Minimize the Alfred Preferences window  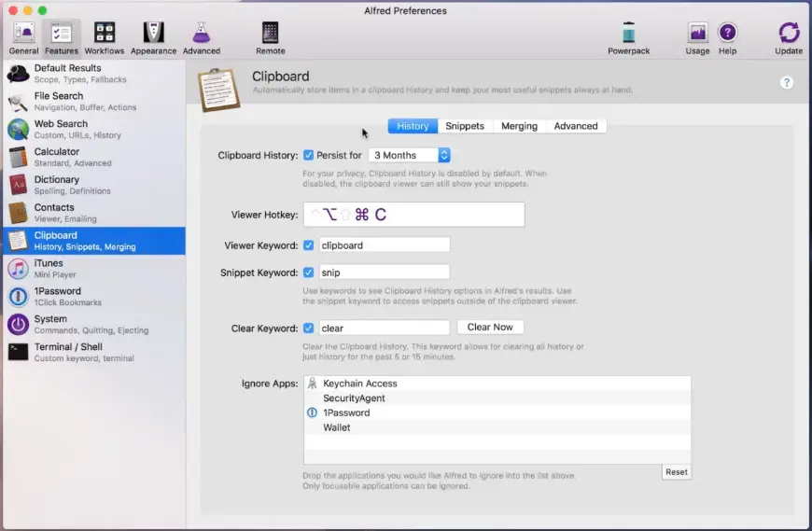(28, 10)
